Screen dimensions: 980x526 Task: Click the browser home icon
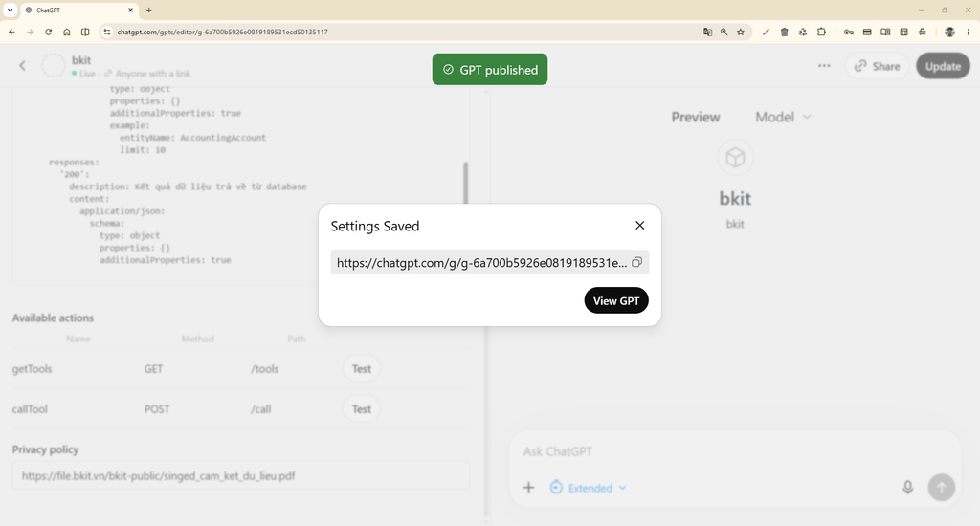[67, 32]
